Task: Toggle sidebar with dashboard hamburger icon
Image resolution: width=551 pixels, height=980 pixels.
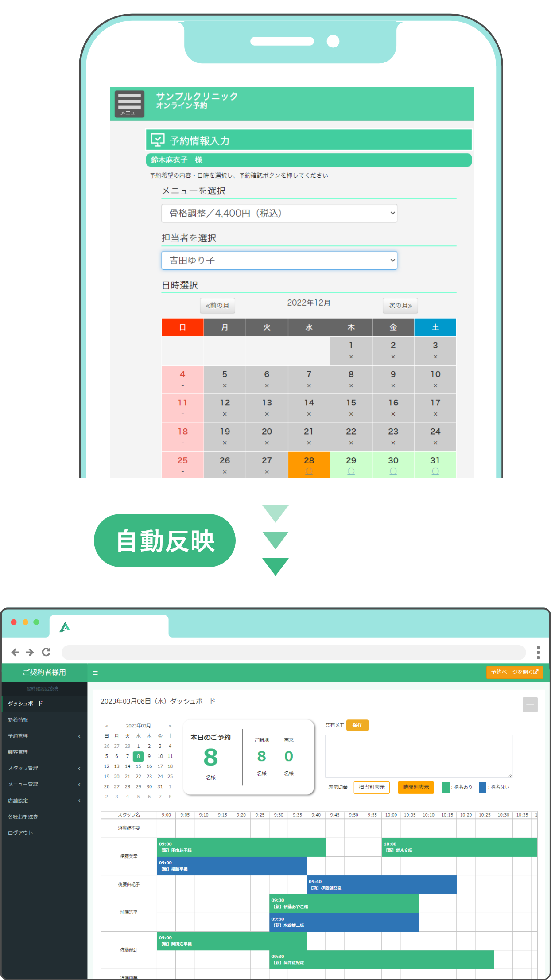Action: point(95,673)
